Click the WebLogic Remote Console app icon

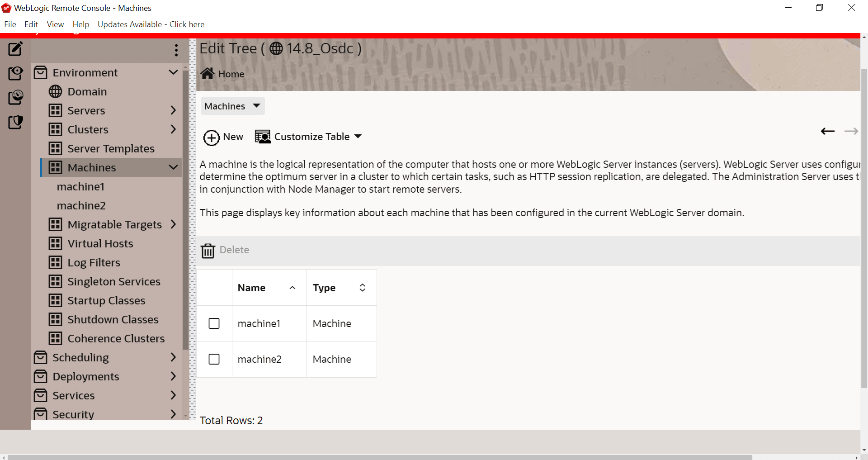(6, 8)
